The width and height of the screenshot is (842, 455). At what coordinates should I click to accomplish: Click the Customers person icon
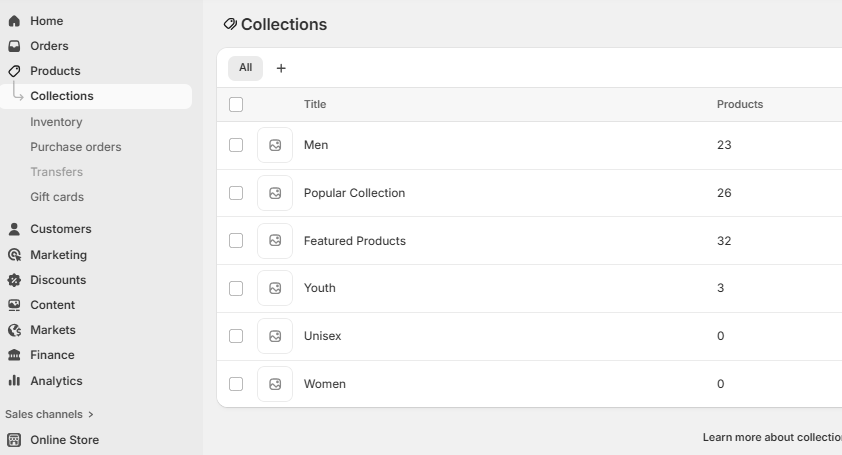pyautogui.click(x=14, y=229)
